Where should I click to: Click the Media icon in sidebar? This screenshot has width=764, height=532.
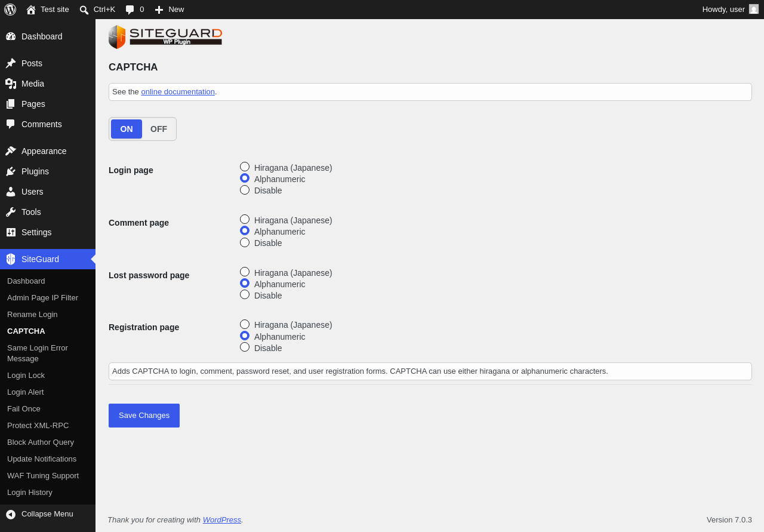click(x=11, y=84)
